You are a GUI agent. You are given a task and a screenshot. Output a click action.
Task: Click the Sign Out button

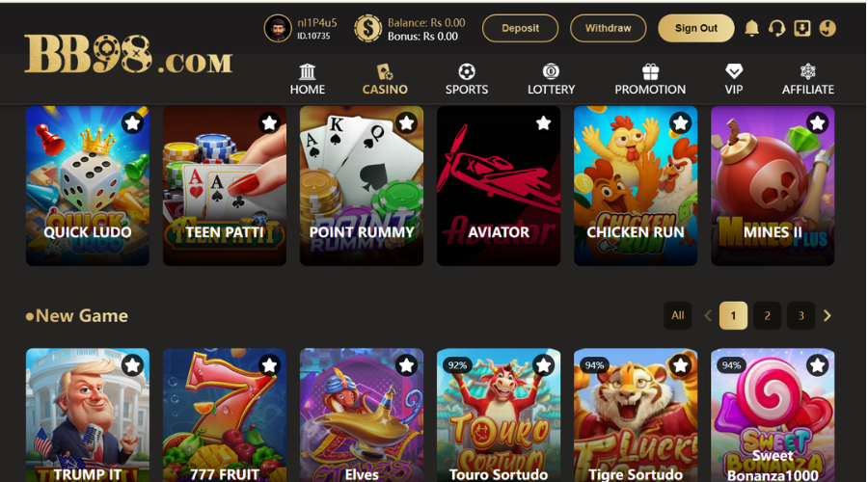695,28
